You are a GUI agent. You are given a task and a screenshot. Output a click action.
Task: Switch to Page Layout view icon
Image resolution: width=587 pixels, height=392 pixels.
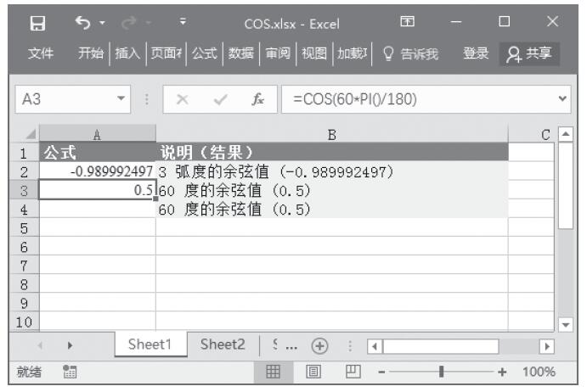(x=312, y=372)
